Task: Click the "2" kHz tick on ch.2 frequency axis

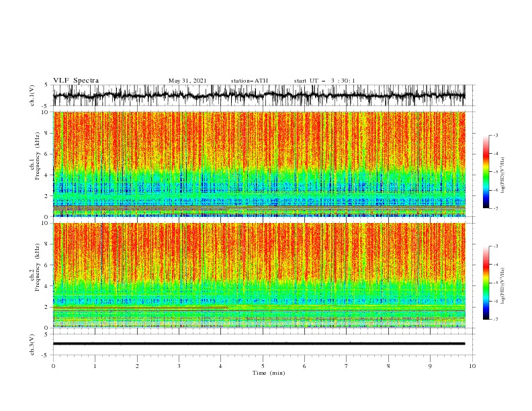Action: (47, 307)
